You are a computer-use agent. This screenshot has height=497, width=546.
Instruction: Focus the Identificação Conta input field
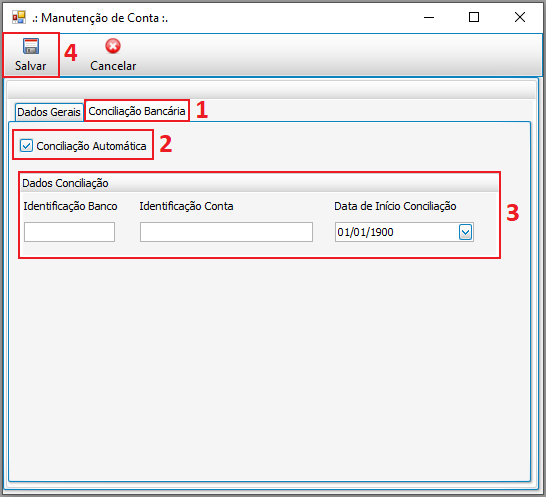click(x=226, y=232)
